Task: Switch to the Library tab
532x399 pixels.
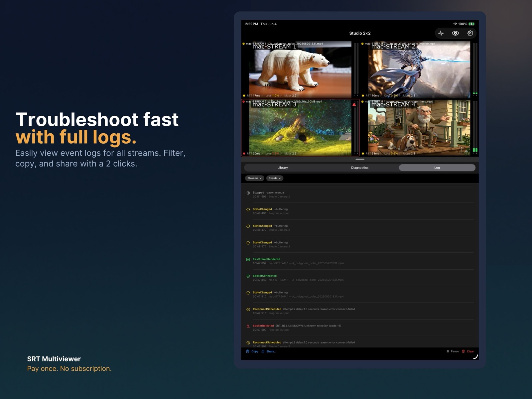Action: [x=283, y=168]
